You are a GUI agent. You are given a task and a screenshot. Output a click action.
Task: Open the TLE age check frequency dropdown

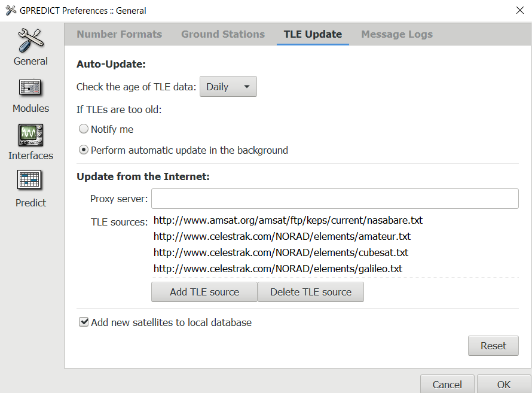pos(228,86)
